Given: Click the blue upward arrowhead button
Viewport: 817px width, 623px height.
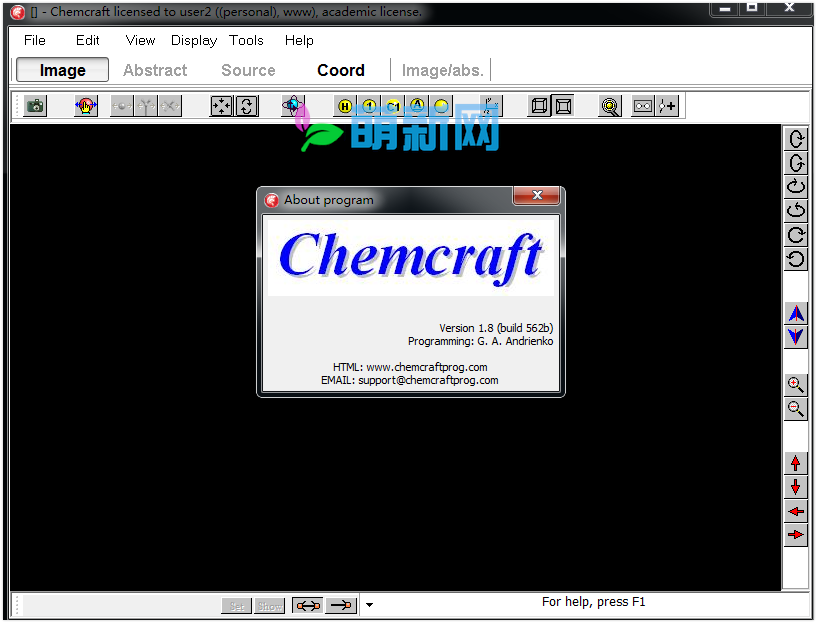Looking at the screenshot, I should (796, 314).
